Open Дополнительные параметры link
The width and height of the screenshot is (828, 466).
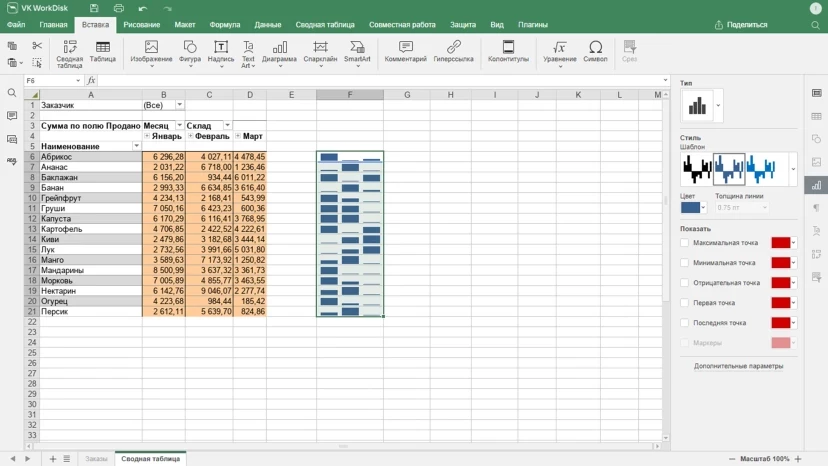[738, 366]
